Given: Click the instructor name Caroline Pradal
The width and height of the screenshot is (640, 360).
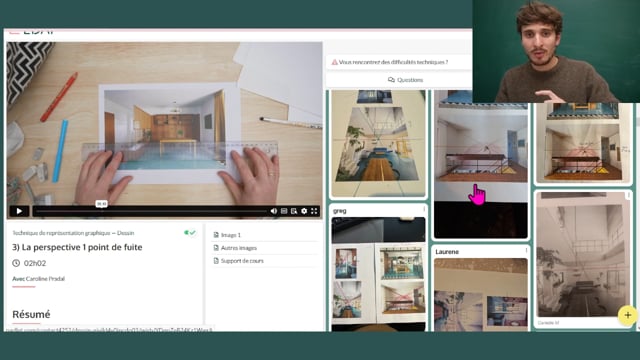Looking at the screenshot, I should [45, 279].
